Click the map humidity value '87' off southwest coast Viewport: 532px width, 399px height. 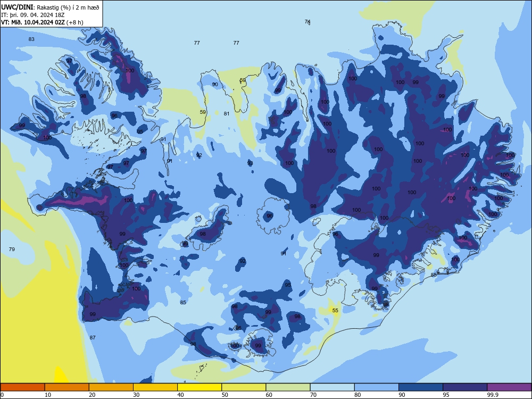pyautogui.click(x=93, y=337)
